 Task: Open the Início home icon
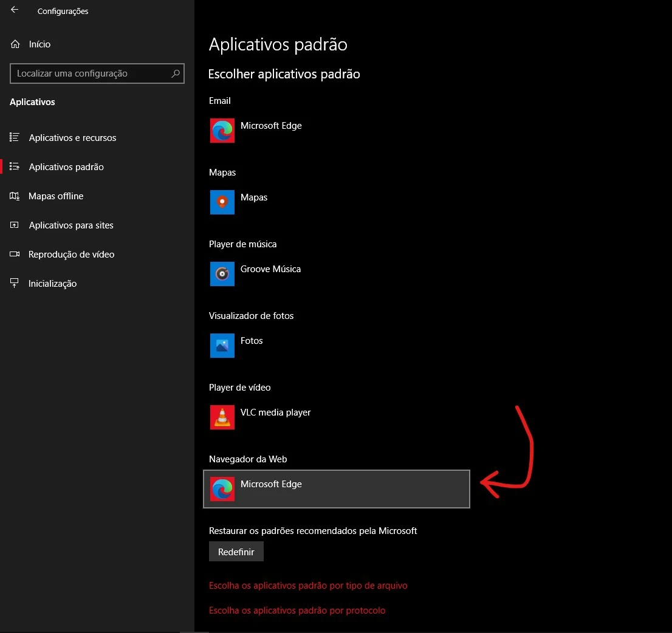click(x=15, y=44)
